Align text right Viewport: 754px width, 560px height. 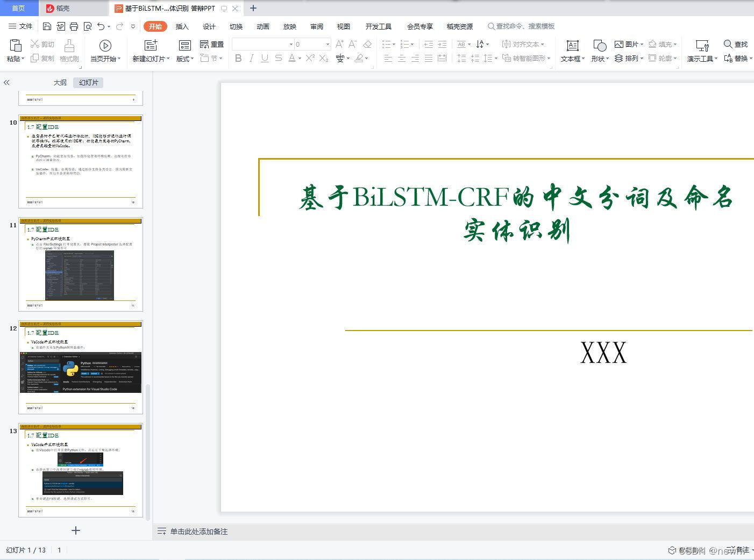[x=415, y=58]
